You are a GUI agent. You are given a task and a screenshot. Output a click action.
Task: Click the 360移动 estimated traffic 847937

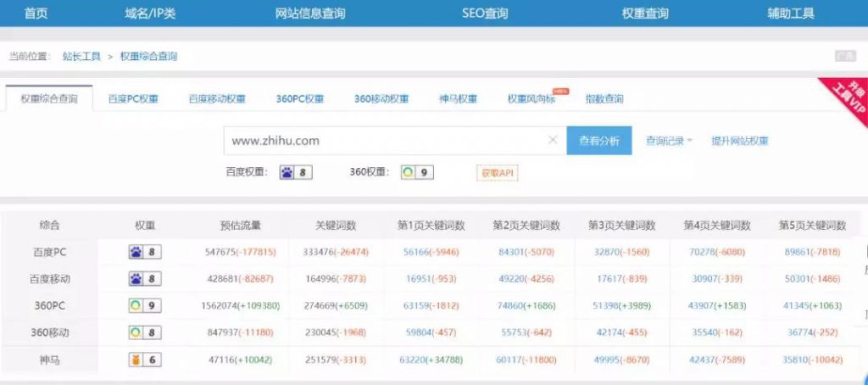[x=224, y=332]
